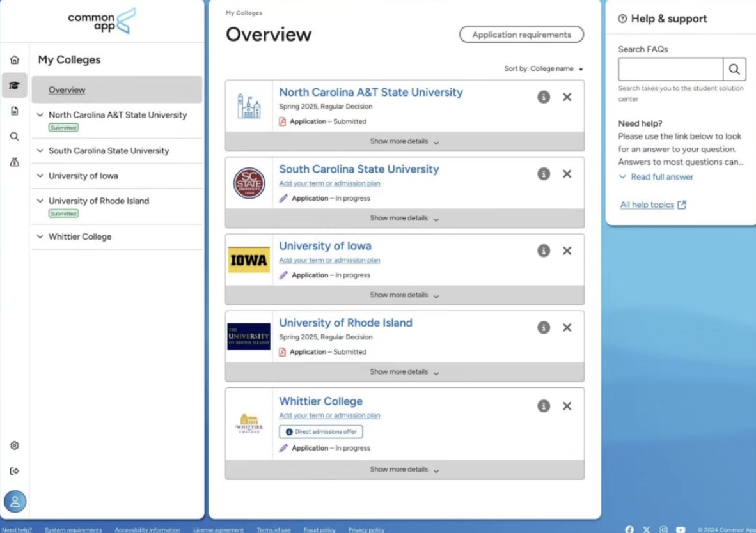Open Accessibility information footer link
Screen dimensions: 756x533
coord(148,530)
